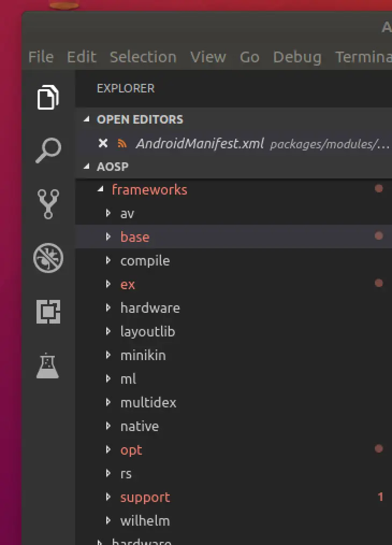
Task: Expand the compile folder arrow
Action: pyautogui.click(x=108, y=260)
